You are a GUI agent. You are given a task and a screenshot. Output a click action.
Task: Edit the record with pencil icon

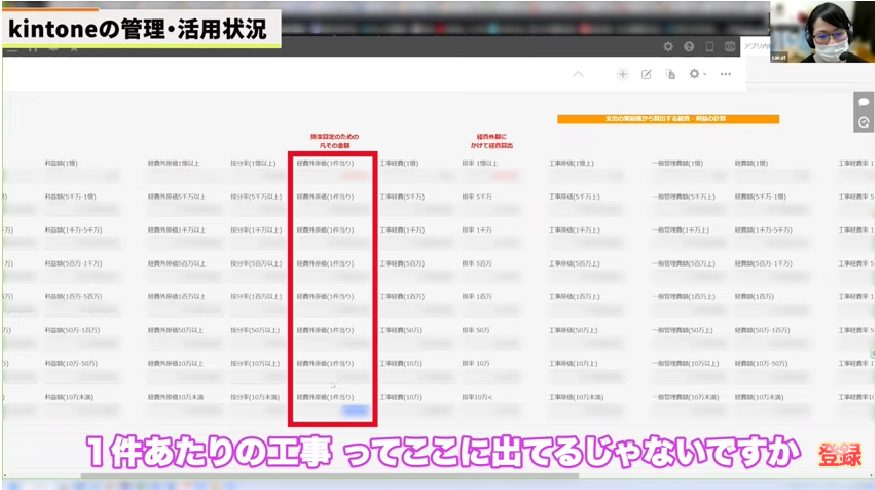(646, 74)
